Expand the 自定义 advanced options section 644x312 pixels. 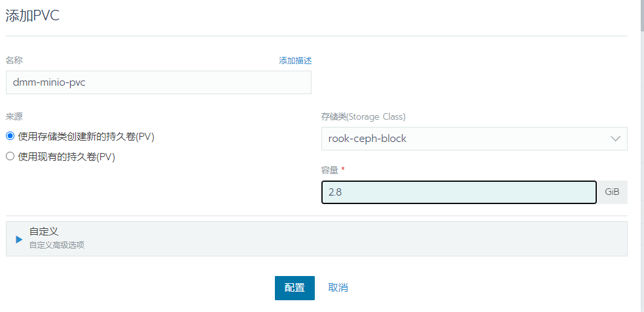point(317,239)
